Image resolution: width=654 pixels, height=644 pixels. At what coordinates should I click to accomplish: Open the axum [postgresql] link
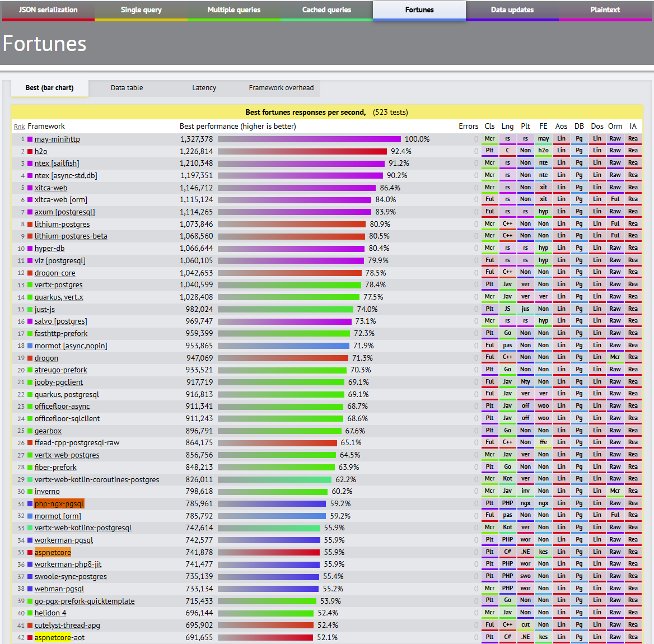64,212
